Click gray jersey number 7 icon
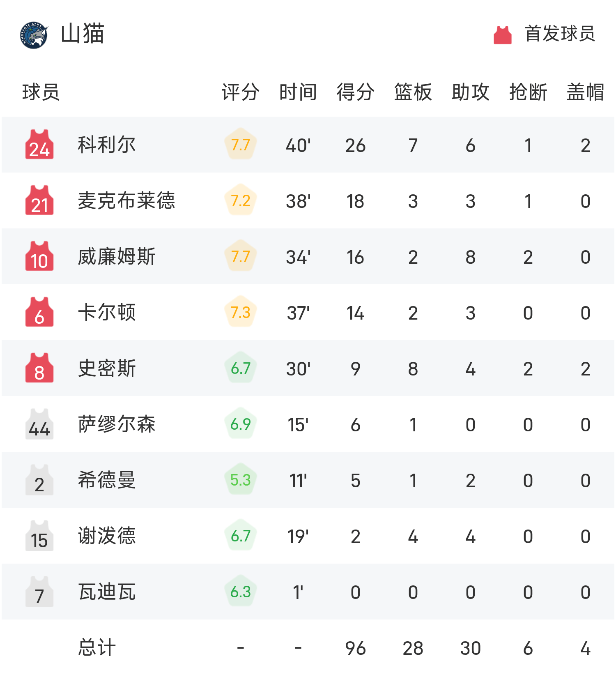The width and height of the screenshot is (616, 677). click(x=39, y=592)
